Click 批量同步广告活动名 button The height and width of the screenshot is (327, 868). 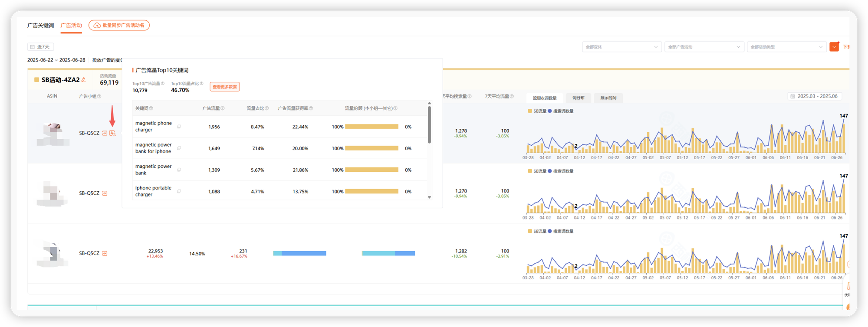tap(119, 25)
